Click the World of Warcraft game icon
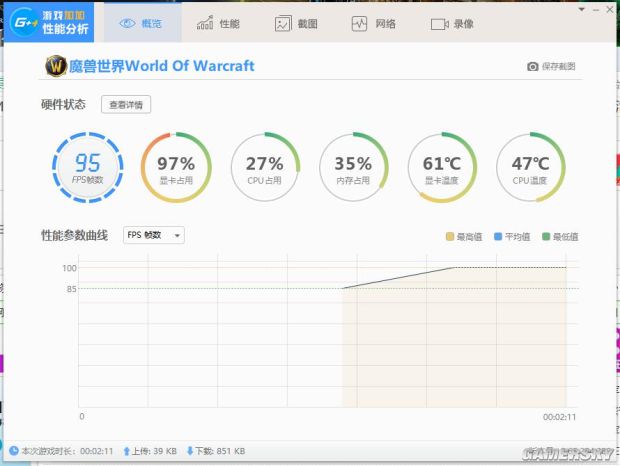620x466 pixels. 56,66
